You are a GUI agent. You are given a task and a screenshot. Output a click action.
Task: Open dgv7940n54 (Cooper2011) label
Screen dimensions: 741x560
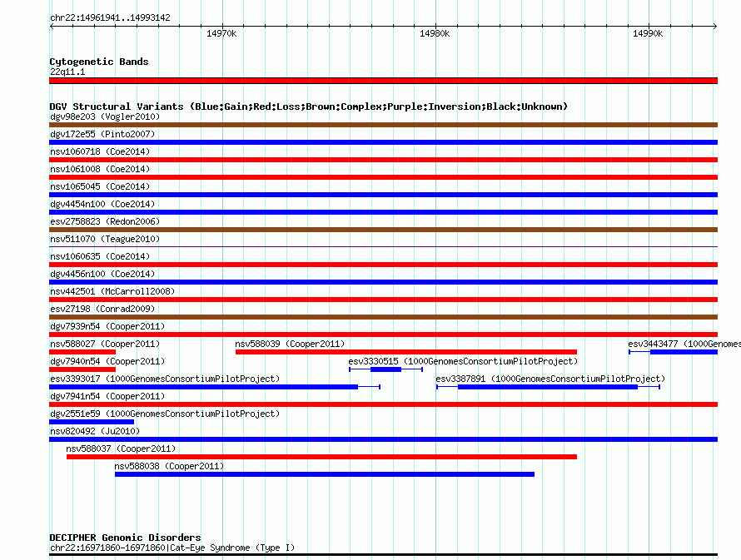click(107, 361)
